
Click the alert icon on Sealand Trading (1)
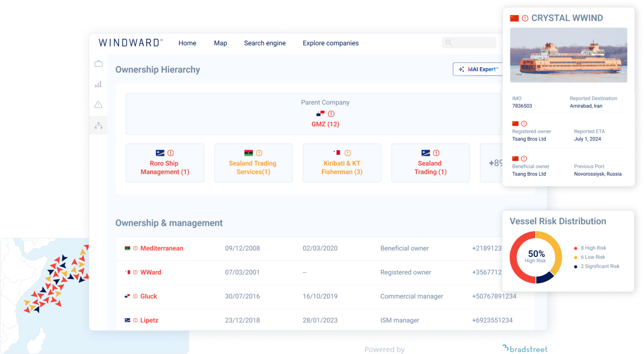pos(436,153)
